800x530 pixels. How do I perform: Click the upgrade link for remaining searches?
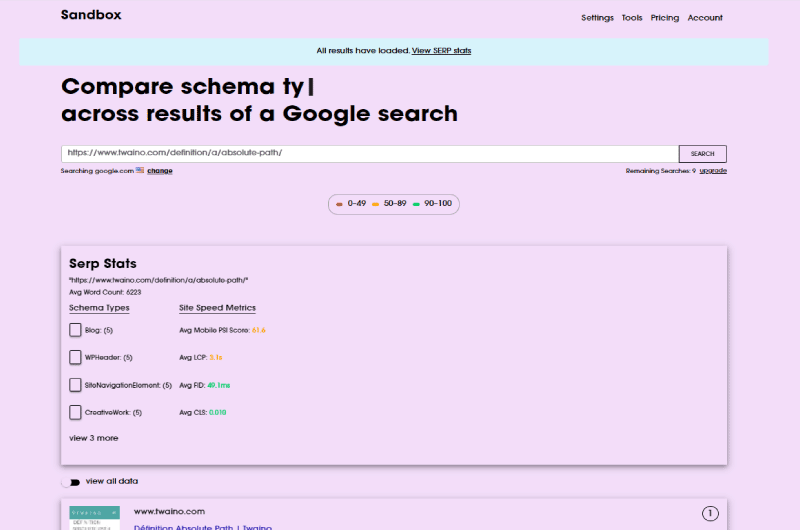point(713,171)
